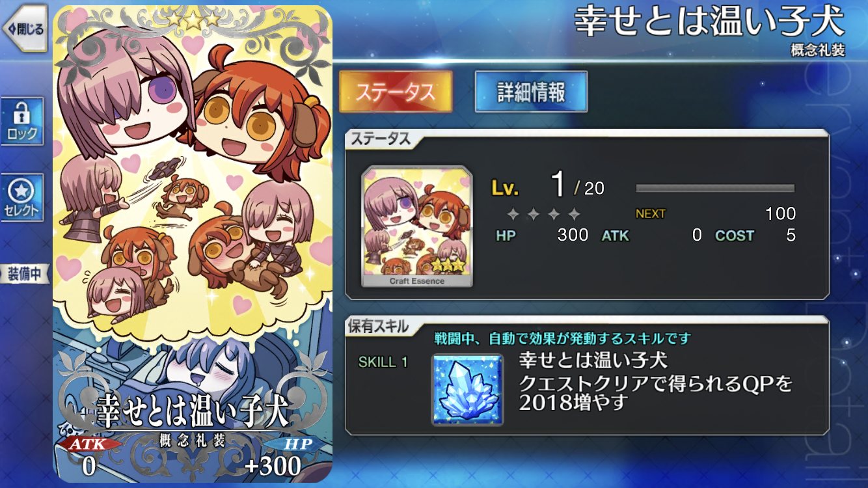Tap the three gold stars atop the card
Viewport: 868px width, 488px height.
coord(193,19)
